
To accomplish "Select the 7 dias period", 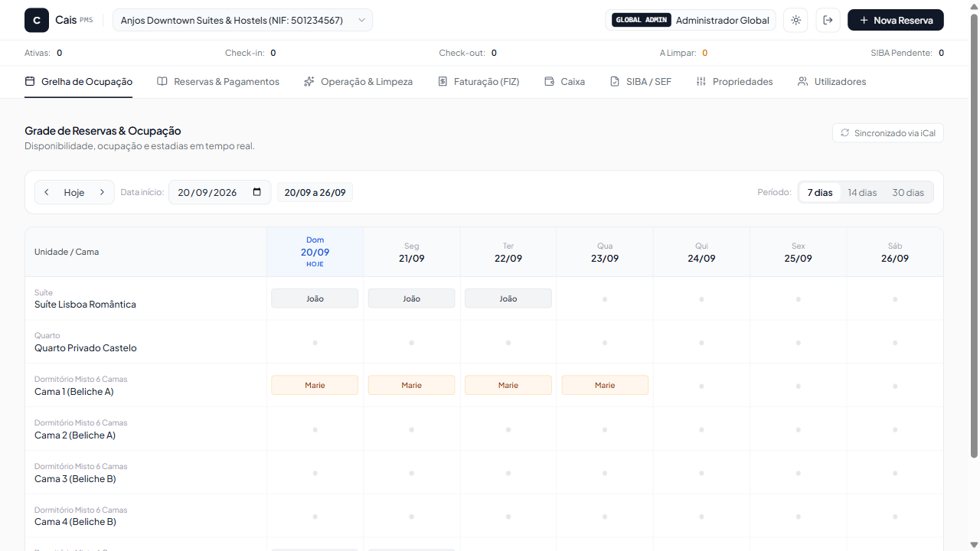I will click(x=820, y=192).
